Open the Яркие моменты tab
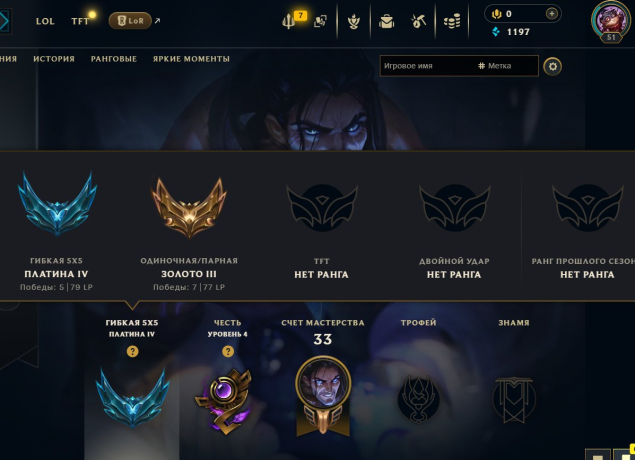 coord(191,59)
